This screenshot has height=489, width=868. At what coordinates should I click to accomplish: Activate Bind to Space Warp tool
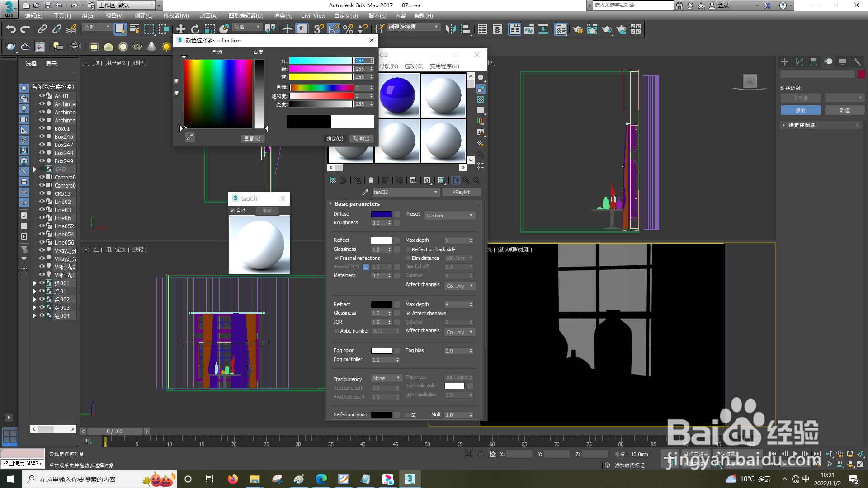pyautogui.click(x=71, y=29)
